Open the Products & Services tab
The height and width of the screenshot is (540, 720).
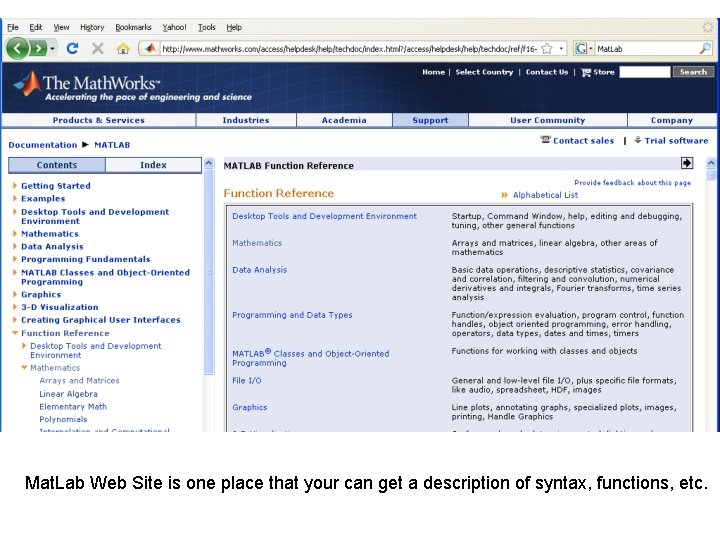coord(99,120)
